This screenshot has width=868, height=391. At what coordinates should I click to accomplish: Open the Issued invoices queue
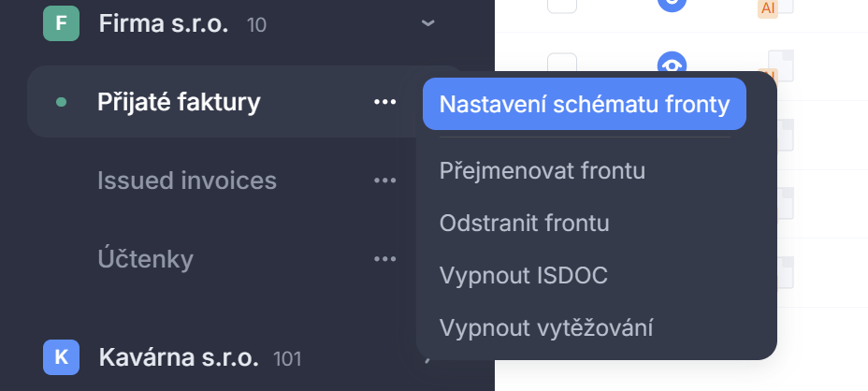coord(187,180)
